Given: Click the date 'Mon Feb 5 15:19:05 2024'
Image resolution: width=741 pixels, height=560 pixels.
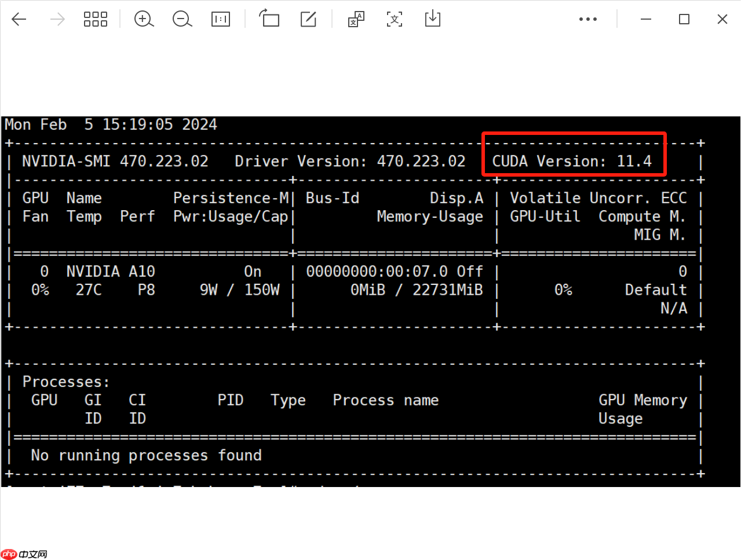Looking at the screenshot, I should [x=111, y=125].
